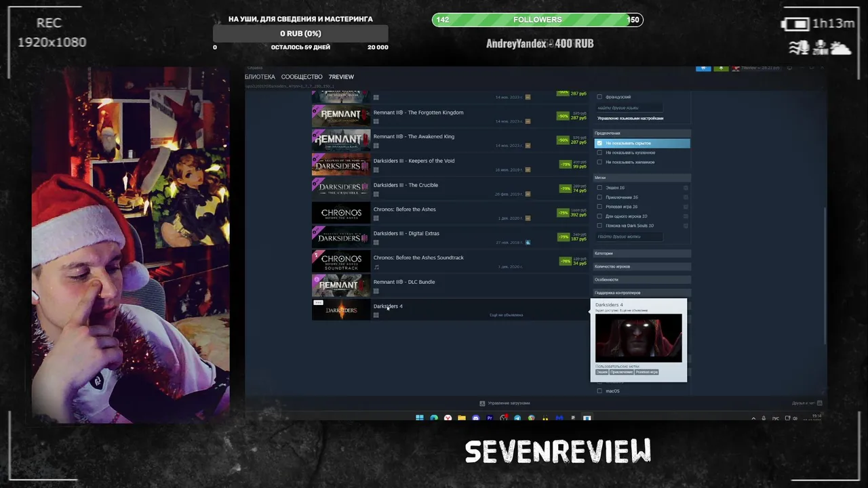Open File Explorer folder icon on taskbar
Screen dimensions: 868x488
(x=462, y=418)
